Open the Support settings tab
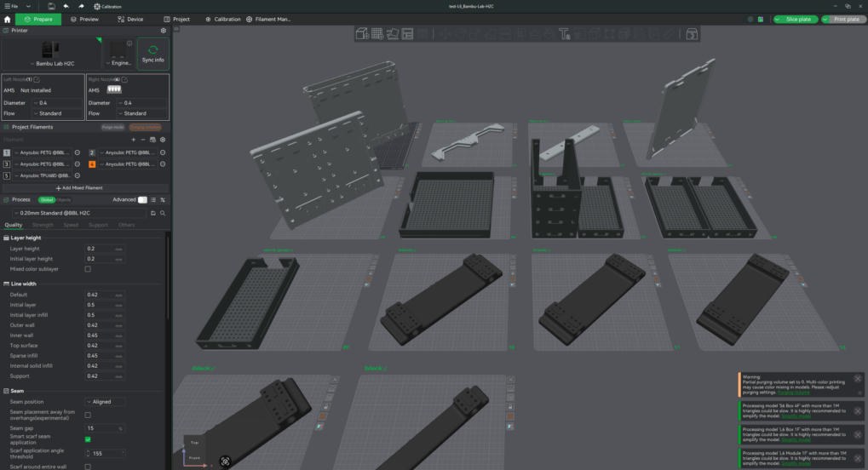868x470 pixels. pyautogui.click(x=99, y=225)
